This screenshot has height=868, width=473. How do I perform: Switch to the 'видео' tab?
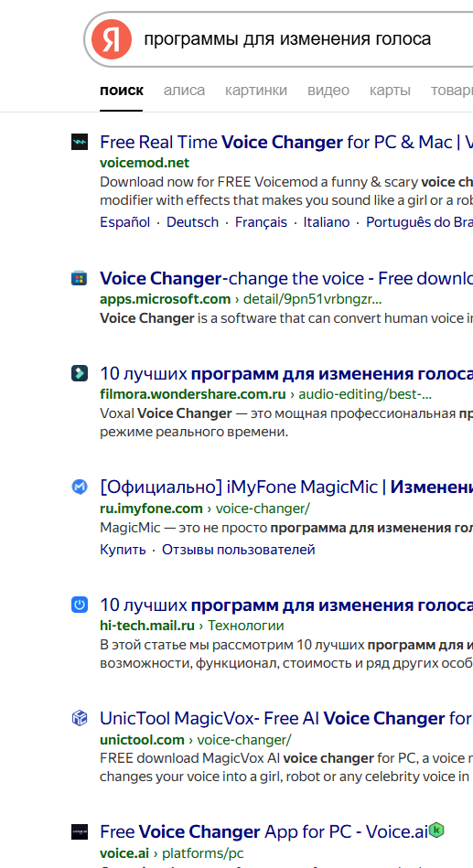328,91
